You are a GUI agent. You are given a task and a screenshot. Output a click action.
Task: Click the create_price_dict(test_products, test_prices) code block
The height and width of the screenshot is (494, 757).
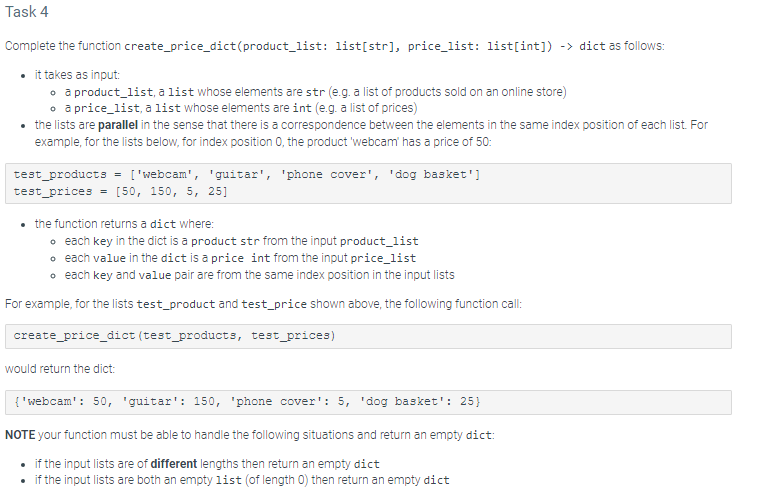tap(368, 336)
